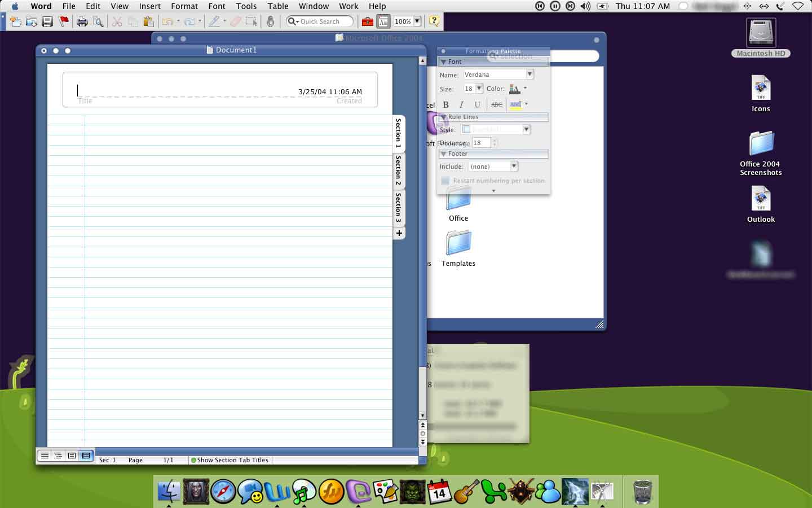812x508 pixels.
Task: Apply the yellow Highlight color button
Action: 515,104
